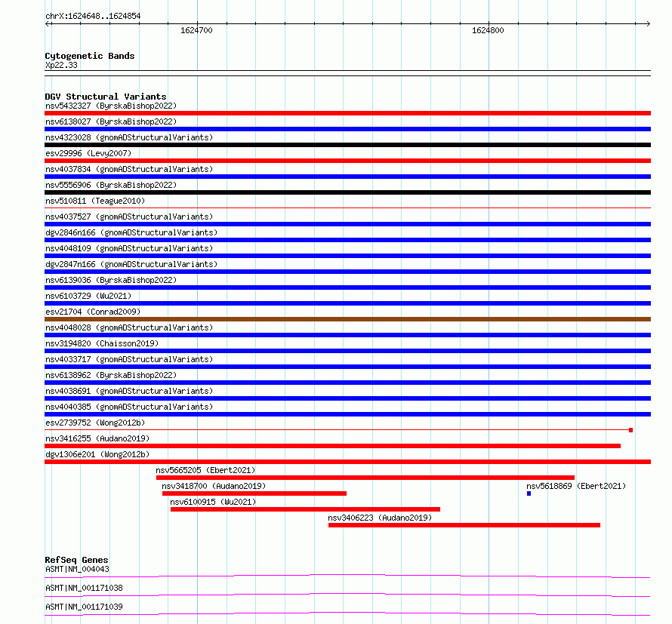Open the nsv4033717 gnomAD variant label
This screenshot has width=672, height=624.
pyautogui.click(x=129, y=359)
